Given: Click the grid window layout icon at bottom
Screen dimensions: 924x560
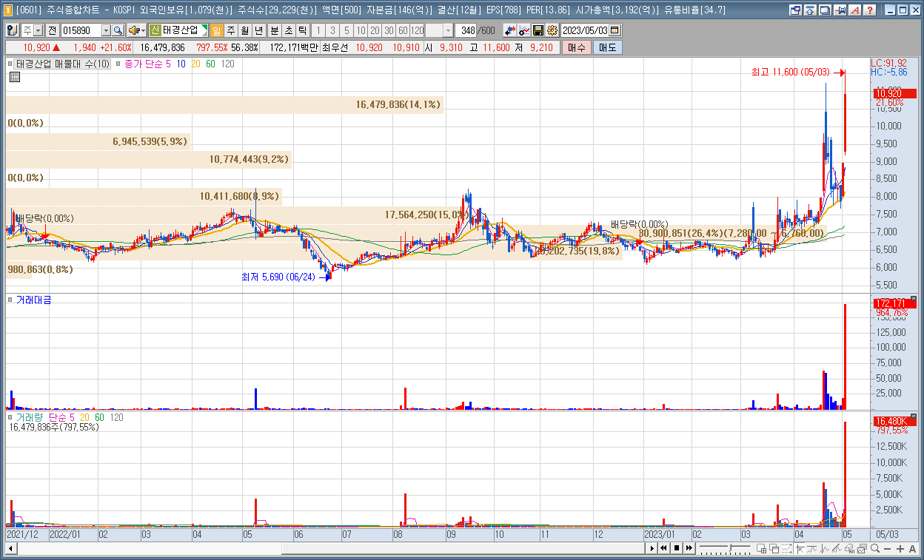Looking at the screenshot, I should (761, 548).
